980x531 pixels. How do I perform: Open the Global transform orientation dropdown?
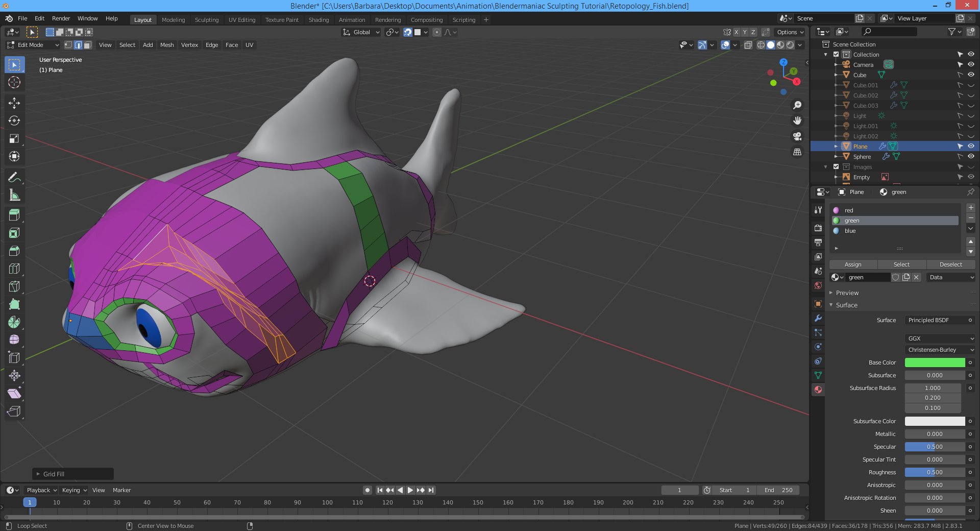361,32
